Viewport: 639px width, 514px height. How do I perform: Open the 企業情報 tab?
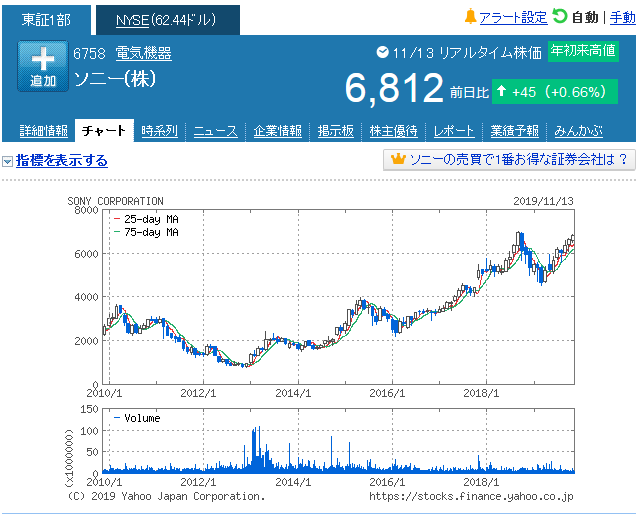278,131
